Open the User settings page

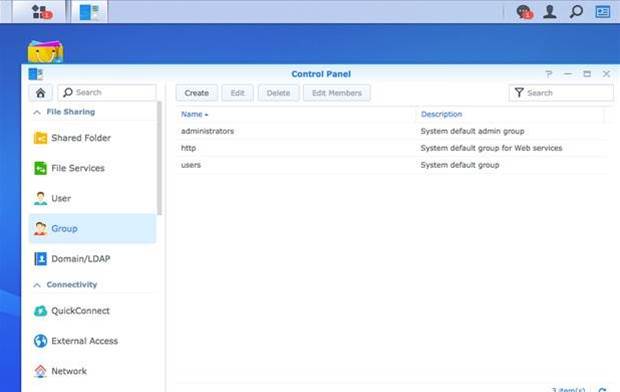(x=93, y=198)
